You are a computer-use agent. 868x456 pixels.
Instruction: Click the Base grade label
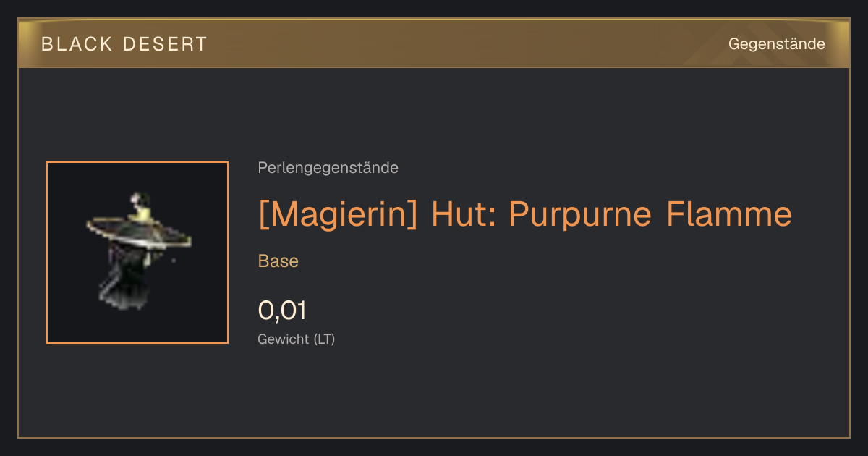(278, 261)
